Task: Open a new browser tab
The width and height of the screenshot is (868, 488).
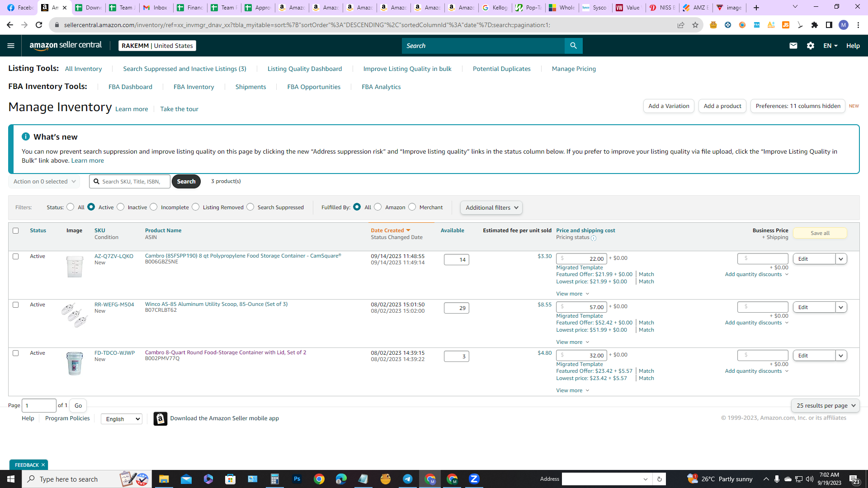Action: click(756, 8)
